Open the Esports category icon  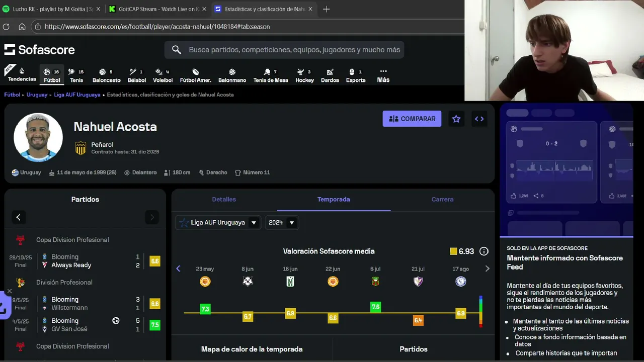(x=356, y=75)
